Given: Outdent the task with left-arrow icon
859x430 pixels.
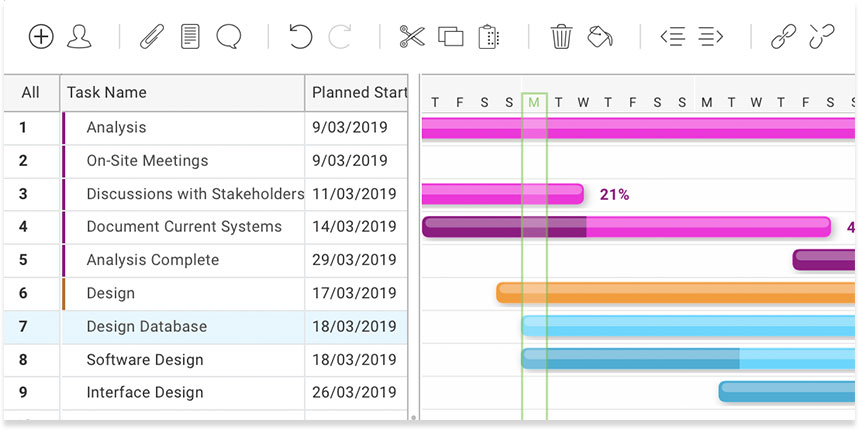Looking at the screenshot, I should pyautogui.click(x=673, y=37).
